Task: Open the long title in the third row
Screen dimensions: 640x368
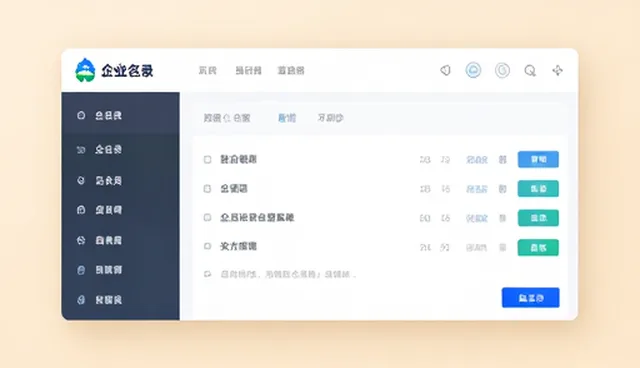Action: point(257,217)
